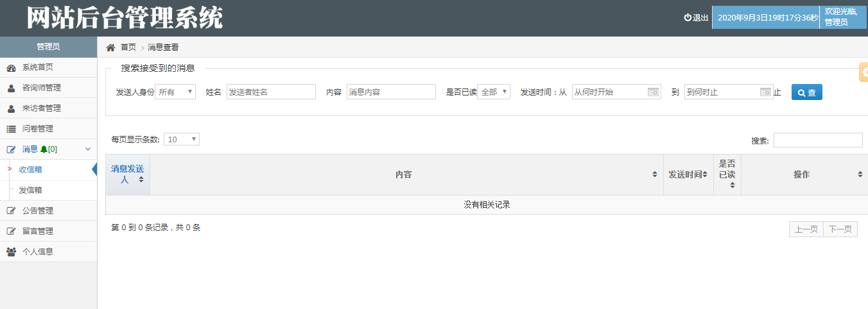868x309 pixels.
Task: Click the 从何时开始 date input
Action: point(616,92)
